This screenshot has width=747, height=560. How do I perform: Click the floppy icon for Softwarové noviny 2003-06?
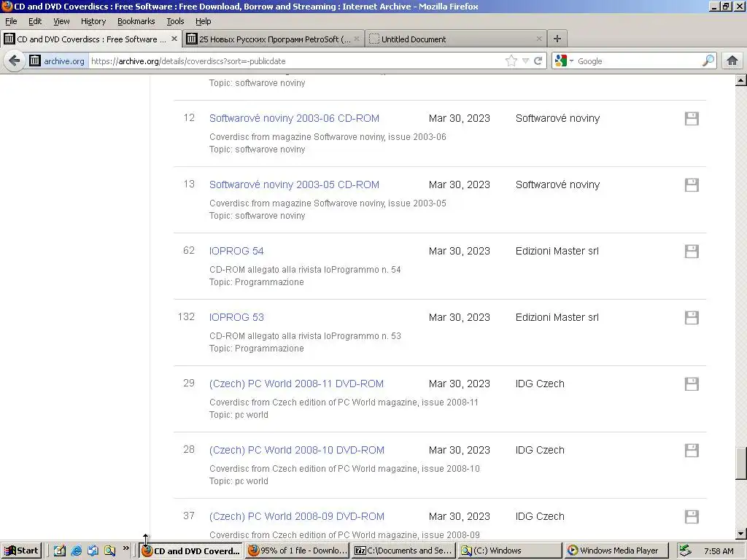click(x=692, y=119)
